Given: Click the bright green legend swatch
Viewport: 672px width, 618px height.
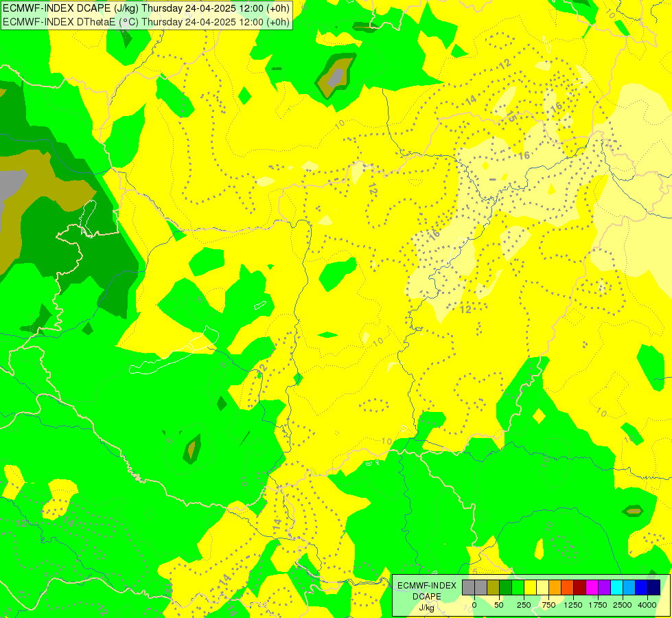Looking at the screenshot, I should pyautogui.click(x=518, y=587).
